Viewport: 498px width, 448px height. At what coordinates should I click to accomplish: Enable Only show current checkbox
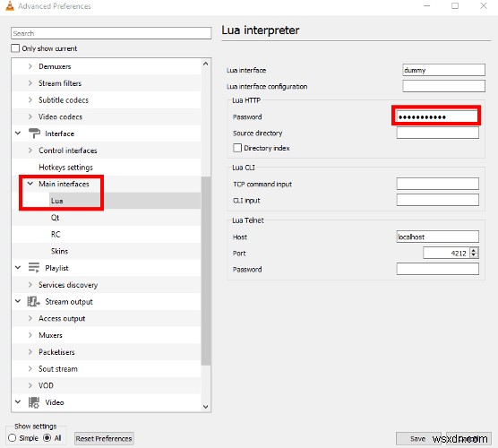point(15,48)
